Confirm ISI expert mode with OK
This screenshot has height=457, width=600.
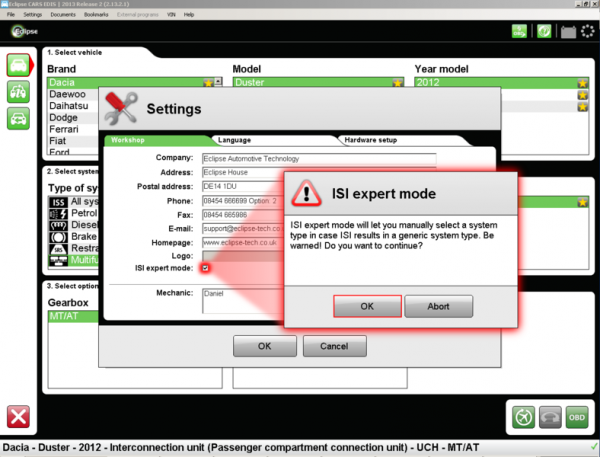pos(367,306)
